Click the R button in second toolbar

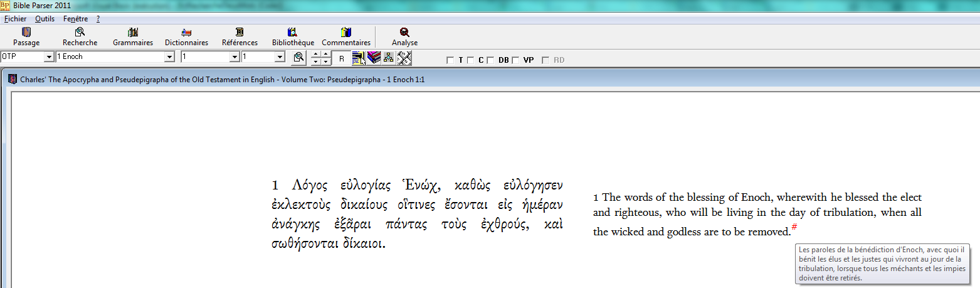click(x=341, y=58)
